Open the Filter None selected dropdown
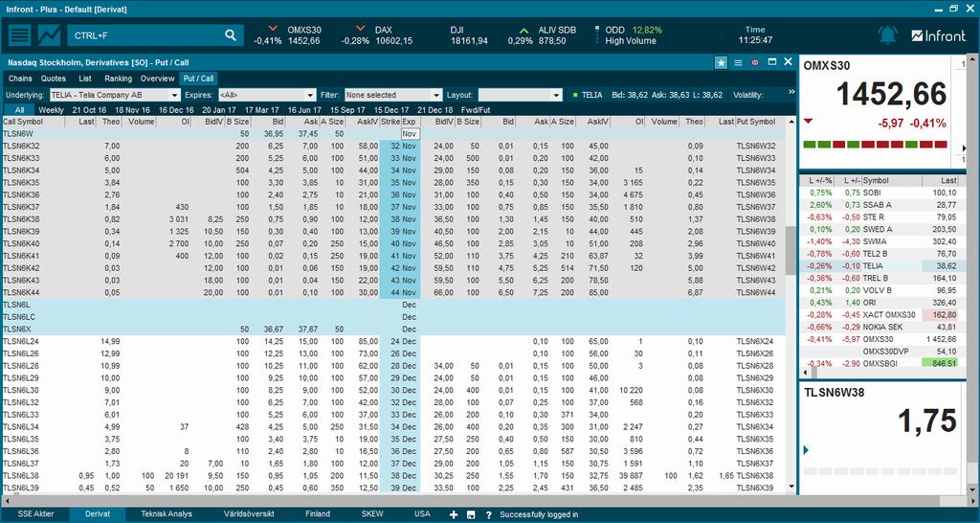This screenshot has height=523, width=980. tap(392, 95)
